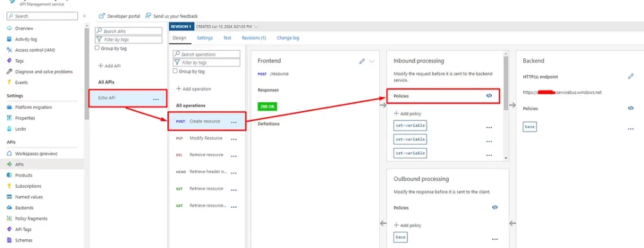Image resolution: width=644 pixels, height=248 pixels.
Task: Open Inbound processing policy code editor
Action: click(489, 95)
